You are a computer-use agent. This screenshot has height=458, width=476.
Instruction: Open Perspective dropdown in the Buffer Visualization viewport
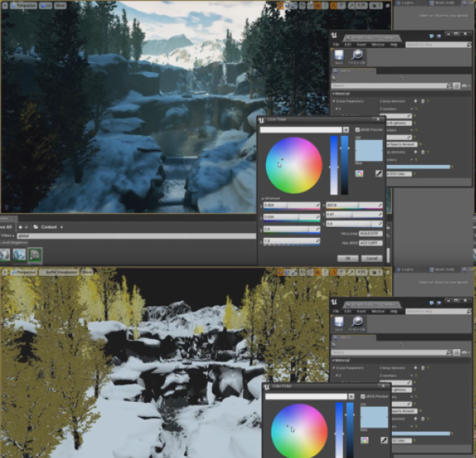click(x=24, y=272)
